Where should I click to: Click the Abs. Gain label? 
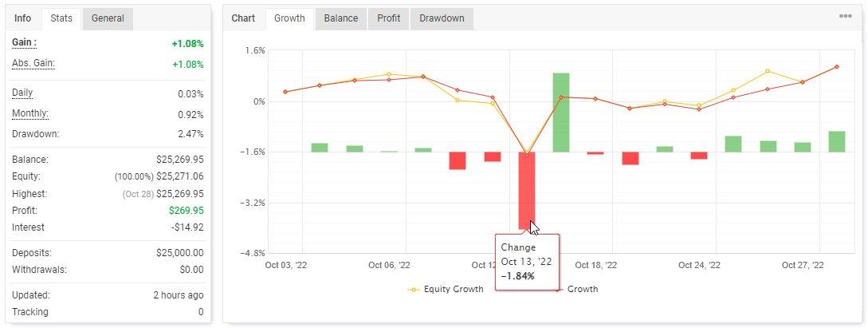33,63
